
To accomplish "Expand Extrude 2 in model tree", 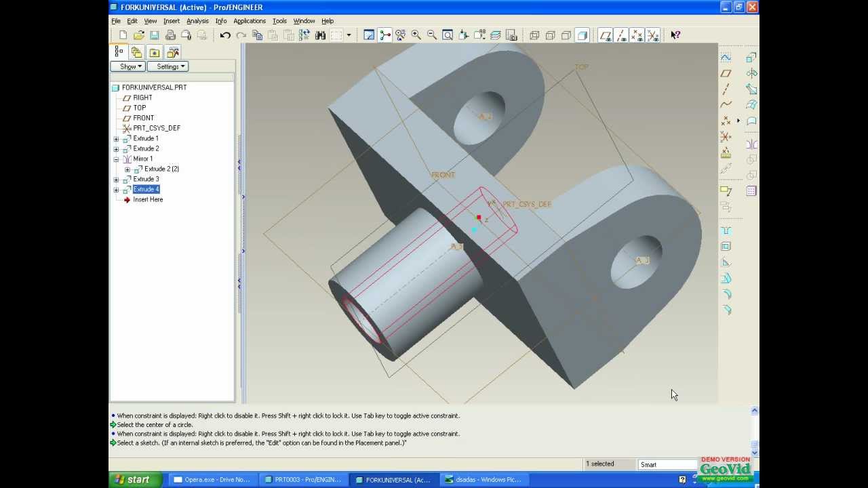I will (x=116, y=148).
